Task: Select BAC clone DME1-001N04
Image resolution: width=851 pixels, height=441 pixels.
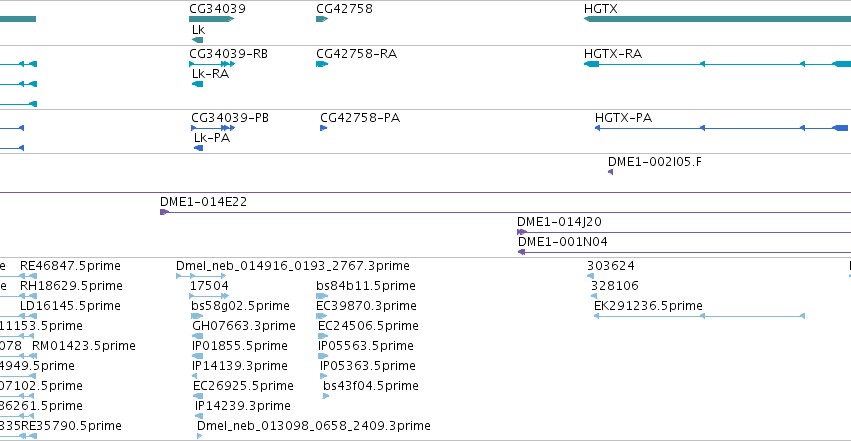Action: tap(562, 242)
